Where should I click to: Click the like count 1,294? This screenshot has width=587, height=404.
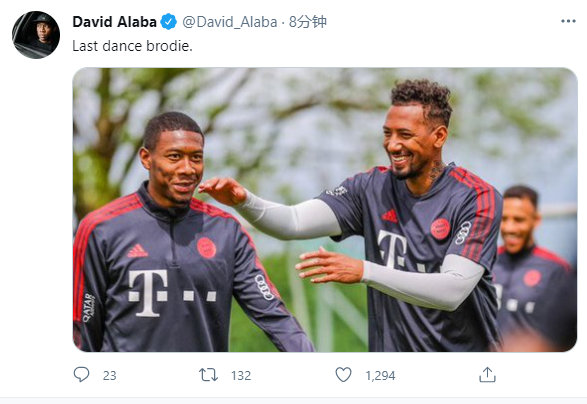[x=380, y=376]
